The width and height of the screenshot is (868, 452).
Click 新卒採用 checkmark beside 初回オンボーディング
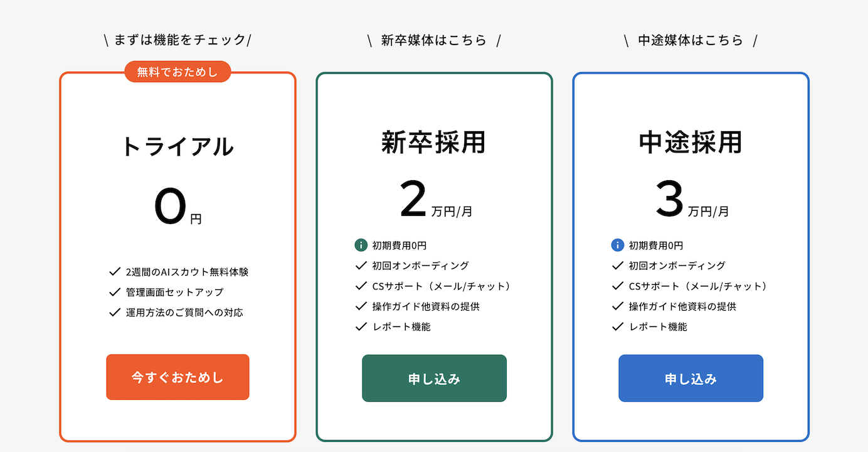[361, 266]
